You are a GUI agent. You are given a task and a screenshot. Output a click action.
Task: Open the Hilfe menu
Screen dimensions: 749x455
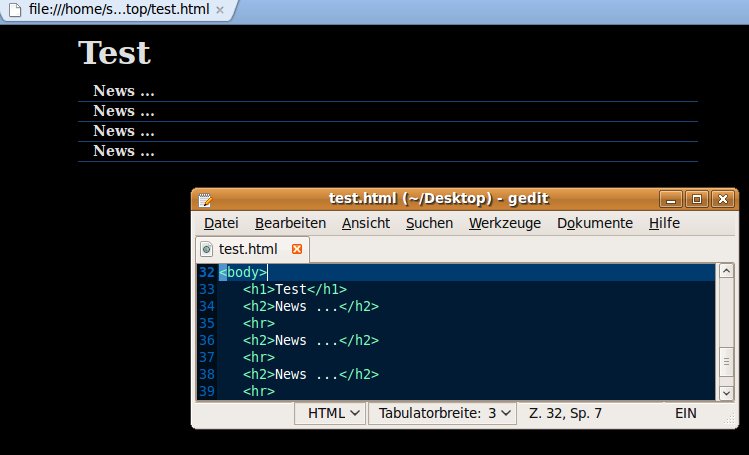(664, 223)
